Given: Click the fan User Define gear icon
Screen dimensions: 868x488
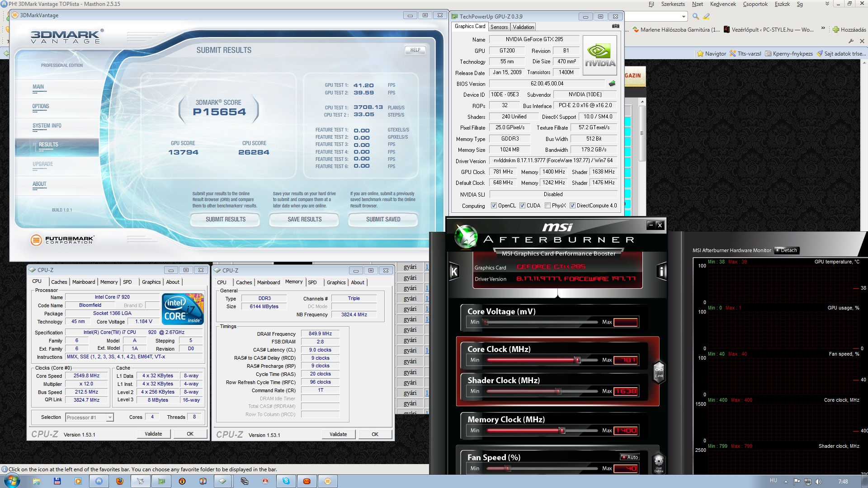Looking at the screenshot, I should click(x=659, y=463).
